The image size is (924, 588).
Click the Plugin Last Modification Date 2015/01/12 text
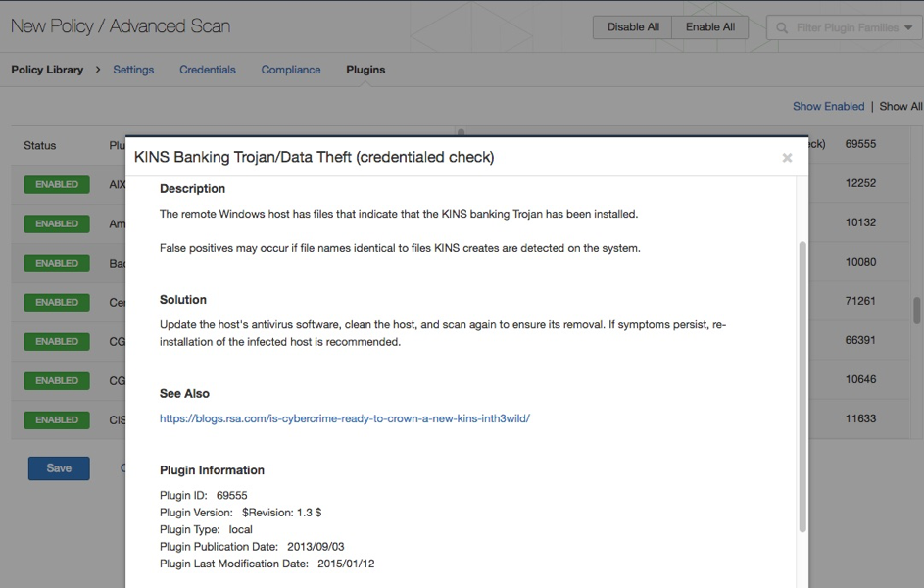(x=267, y=563)
